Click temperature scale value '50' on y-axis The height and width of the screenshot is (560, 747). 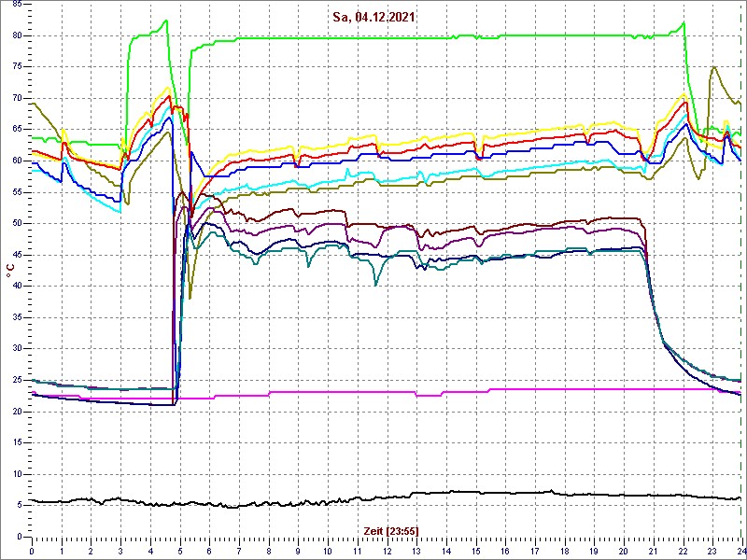(18, 223)
